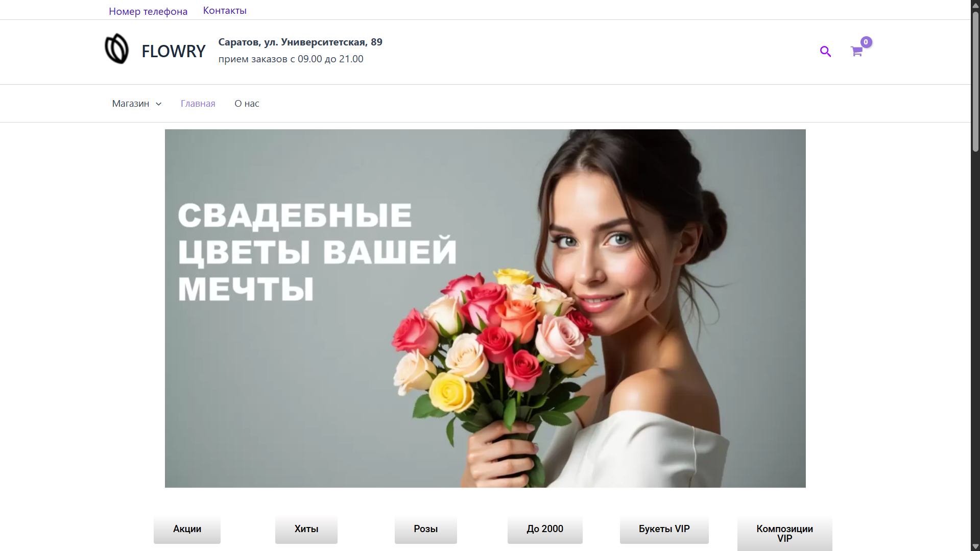Open the О нас page
Screen dimensions: 980x551
click(247, 104)
